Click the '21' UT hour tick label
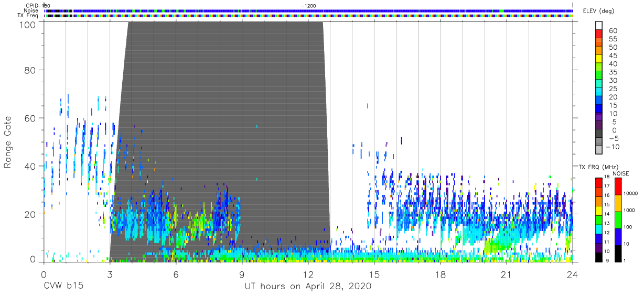Viewport: 644px width, 297px height. tap(507, 275)
